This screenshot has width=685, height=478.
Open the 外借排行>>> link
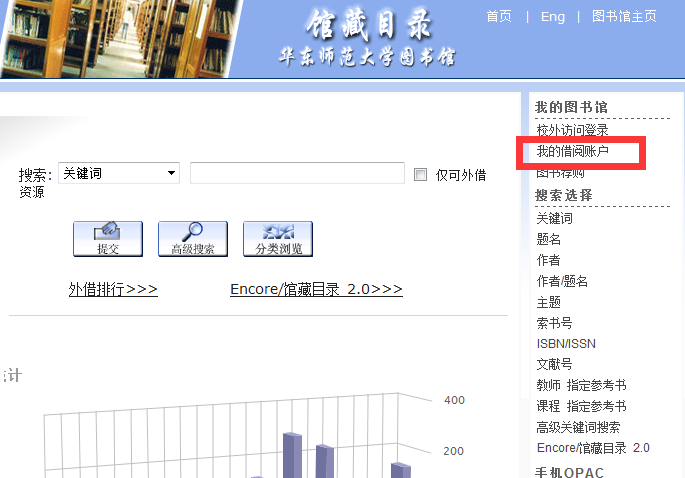(x=113, y=289)
